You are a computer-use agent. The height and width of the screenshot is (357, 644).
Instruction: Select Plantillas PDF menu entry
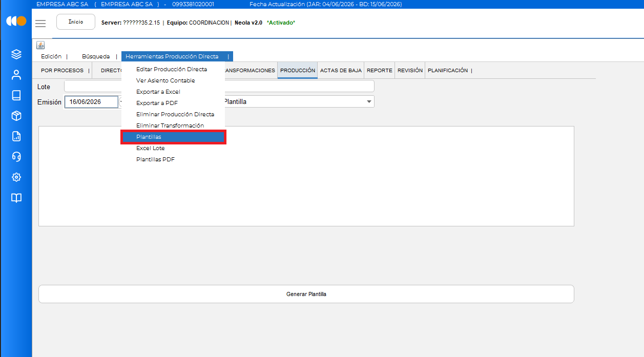pos(173,159)
